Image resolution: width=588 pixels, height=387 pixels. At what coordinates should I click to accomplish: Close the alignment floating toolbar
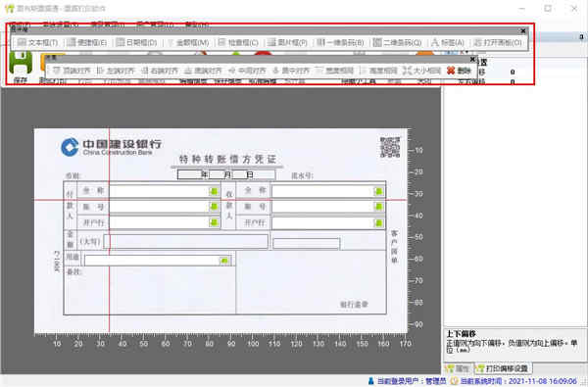[473, 59]
